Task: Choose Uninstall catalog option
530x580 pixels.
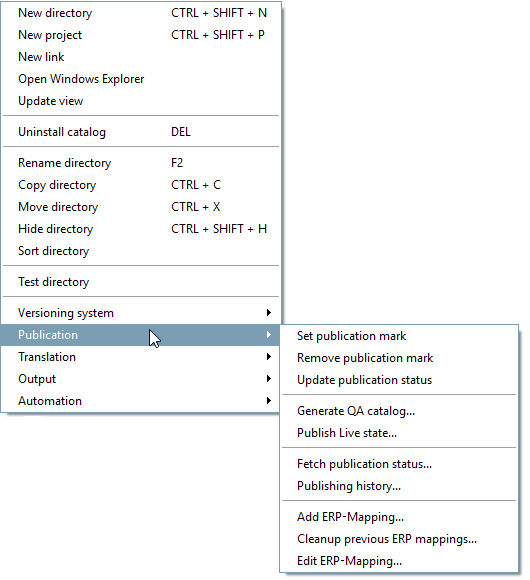Action: pyautogui.click(x=141, y=132)
